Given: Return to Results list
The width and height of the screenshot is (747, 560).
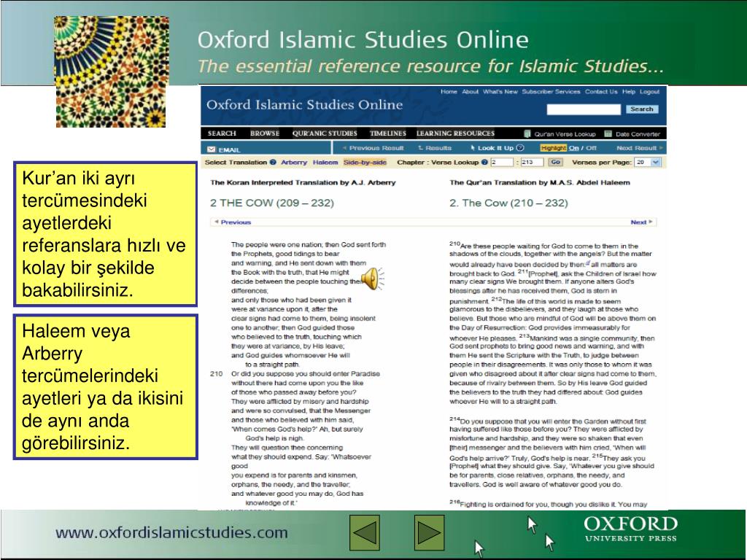Looking at the screenshot, I should pyautogui.click(x=435, y=148).
